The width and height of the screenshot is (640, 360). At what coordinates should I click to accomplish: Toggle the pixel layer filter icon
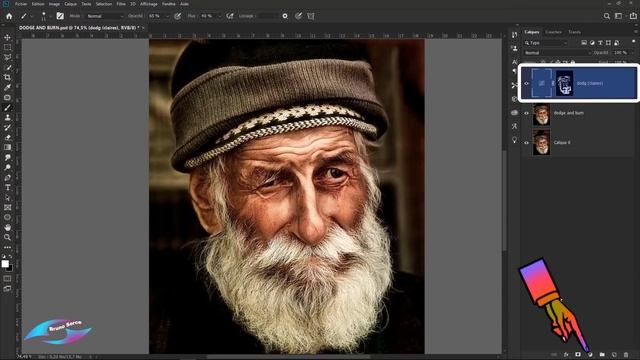pos(584,43)
